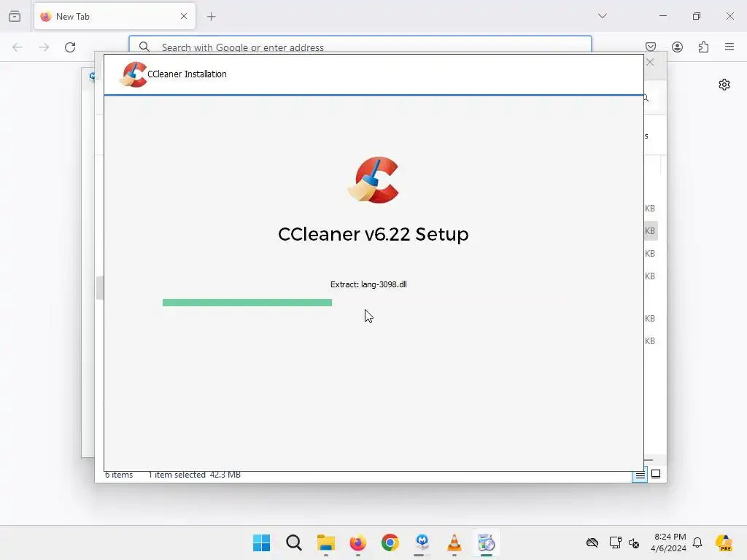Open New Tab personalize settings gear
Image resolution: width=747 pixels, height=560 pixels.
coord(724,85)
